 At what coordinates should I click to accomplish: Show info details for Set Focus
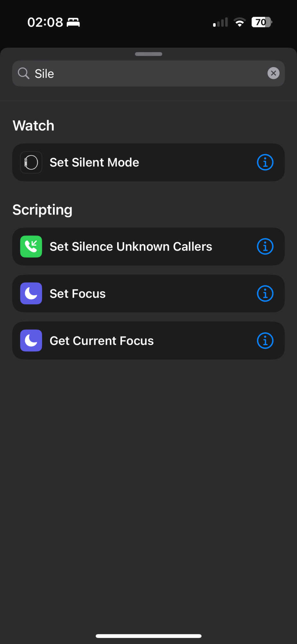pyautogui.click(x=265, y=294)
